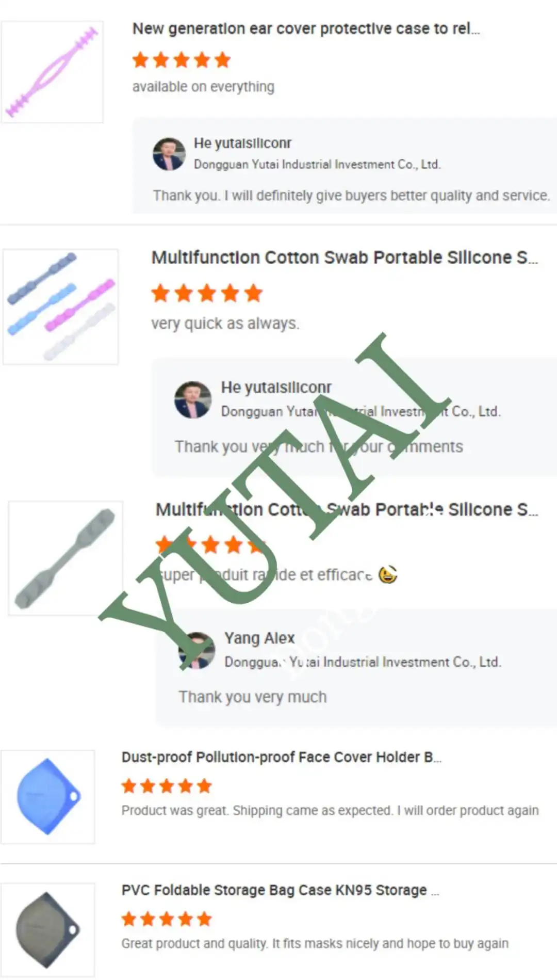Viewport: 557px width, 980px height.
Task: Open the gray silicone strap product image
Action: pyautogui.click(x=65, y=558)
